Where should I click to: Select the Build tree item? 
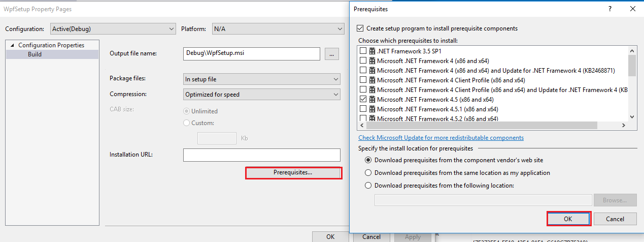point(35,54)
